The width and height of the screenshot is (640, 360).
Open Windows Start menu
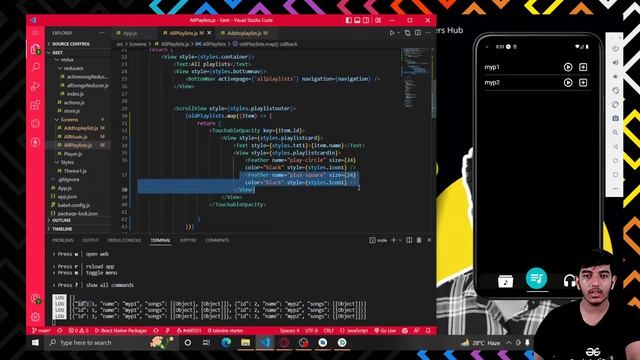pos(36,343)
